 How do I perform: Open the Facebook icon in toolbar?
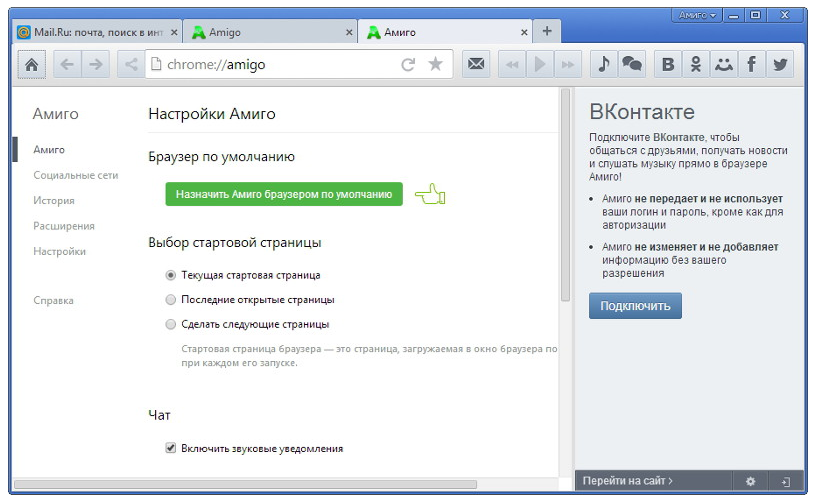(x=752, y=64)
